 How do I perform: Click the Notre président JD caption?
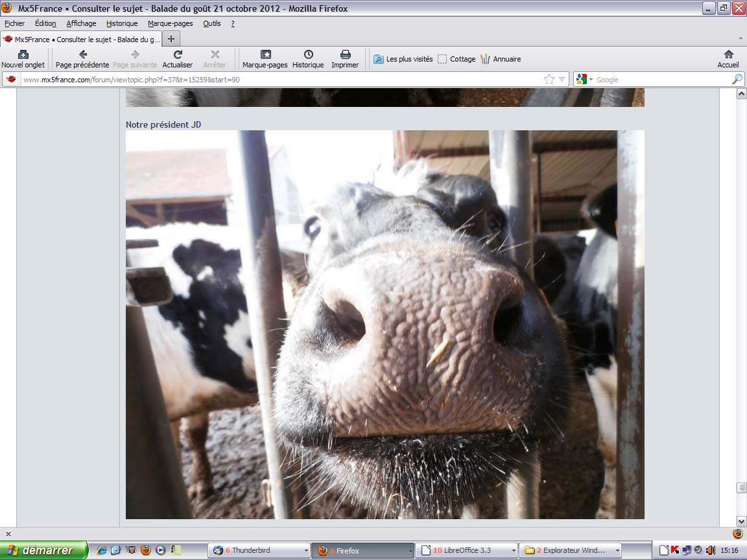click(x=163, y=124)
